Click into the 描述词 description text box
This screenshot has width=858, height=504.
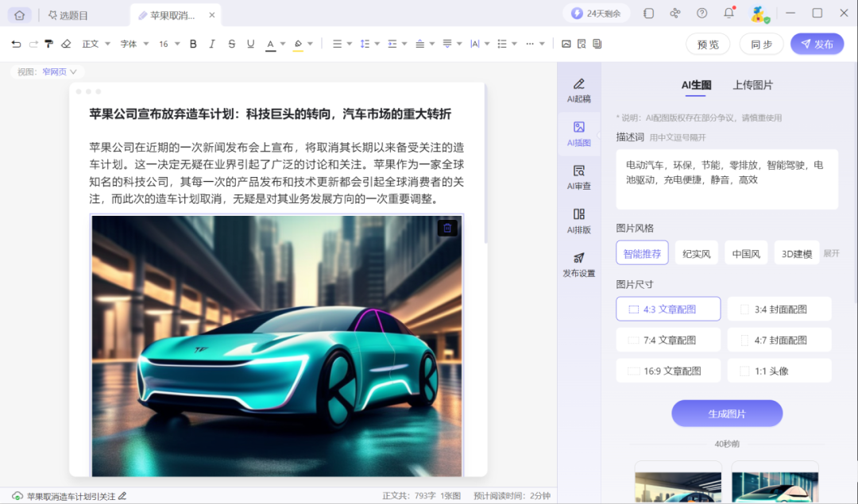(727, 179)
